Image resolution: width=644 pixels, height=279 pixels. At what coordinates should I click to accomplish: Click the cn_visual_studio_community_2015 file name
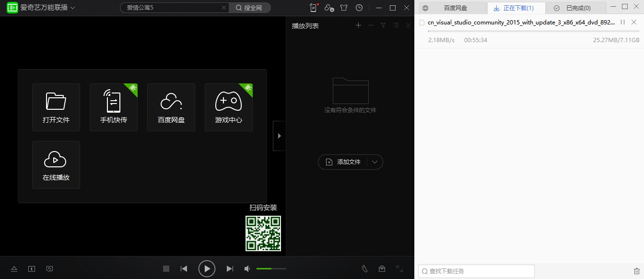pyautogui.click(x=521, y=23)
